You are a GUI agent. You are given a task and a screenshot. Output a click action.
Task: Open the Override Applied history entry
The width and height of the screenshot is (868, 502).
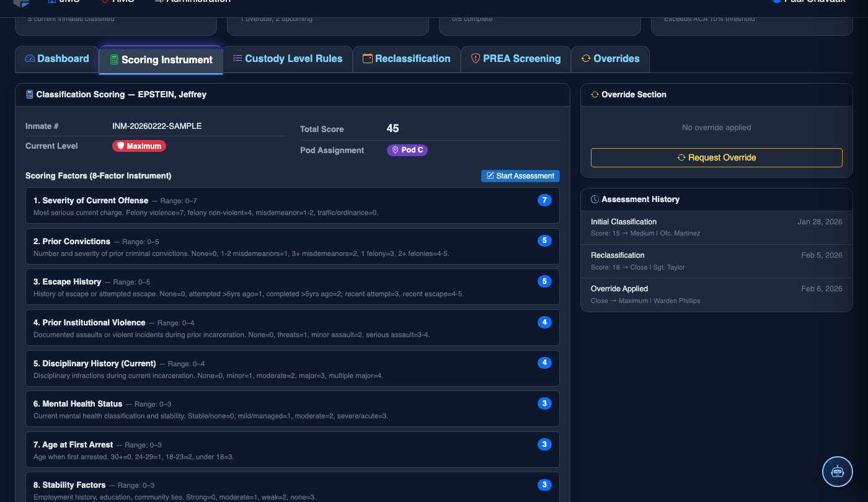point(717,294)
